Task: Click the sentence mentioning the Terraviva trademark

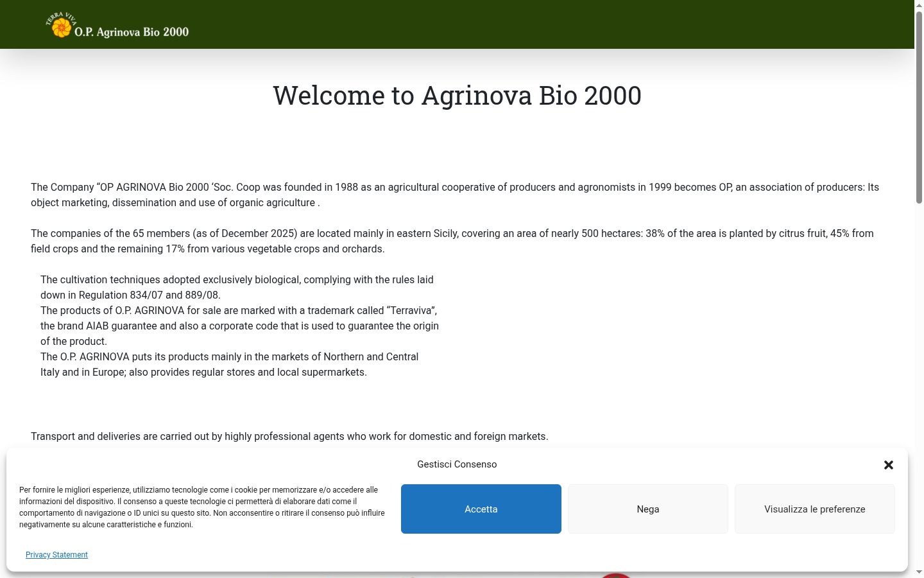Action: (x=239, y=326)
